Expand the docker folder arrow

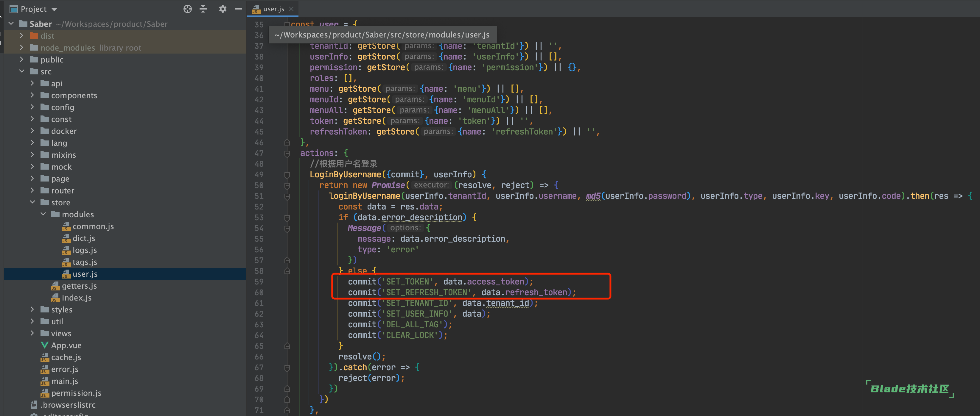tap(32, 131)
